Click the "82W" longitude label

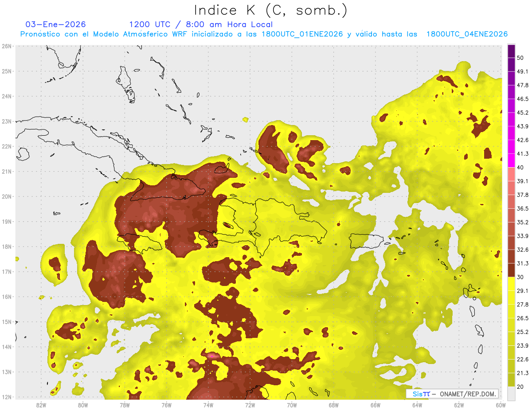click(41, 405)
